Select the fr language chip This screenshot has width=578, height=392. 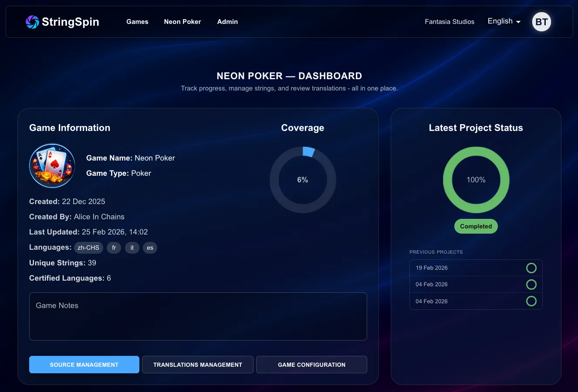click(114, 248)
